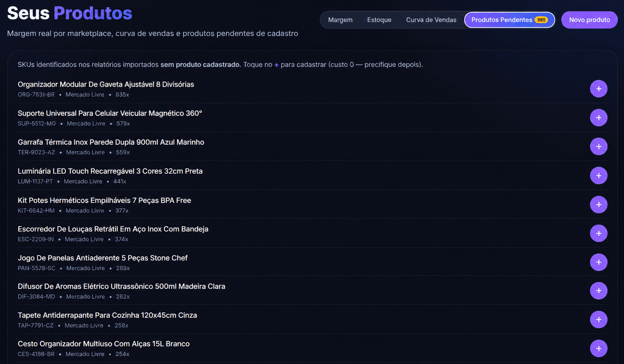
Task: Click the 985 pending count badge
Action: 541,20
